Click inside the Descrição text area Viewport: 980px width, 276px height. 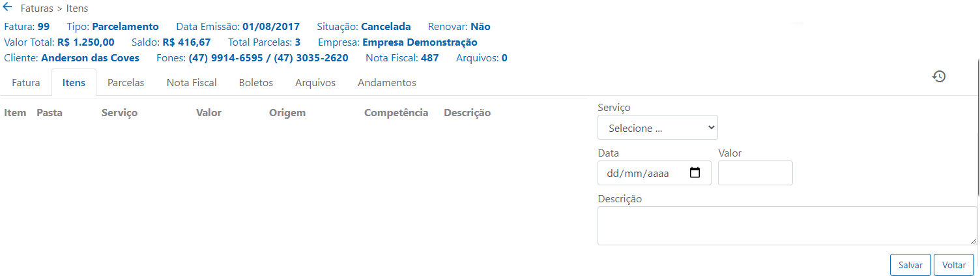(x=787, y=226)
